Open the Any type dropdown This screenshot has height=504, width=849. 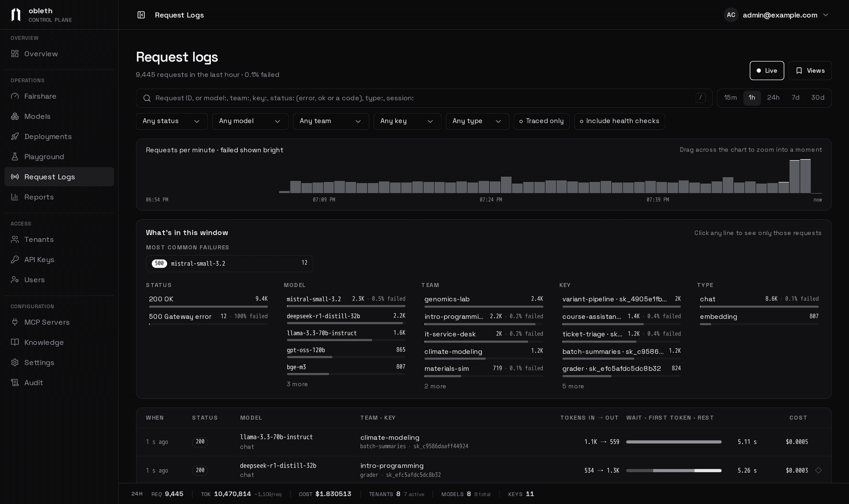click(x=477, y=121)
